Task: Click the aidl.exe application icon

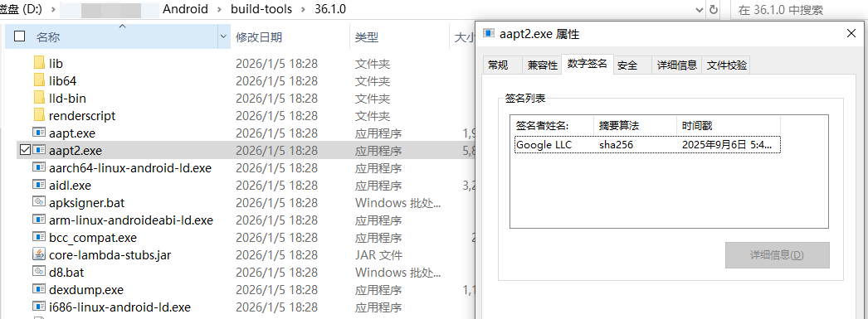Action: (x=39, y=185)
